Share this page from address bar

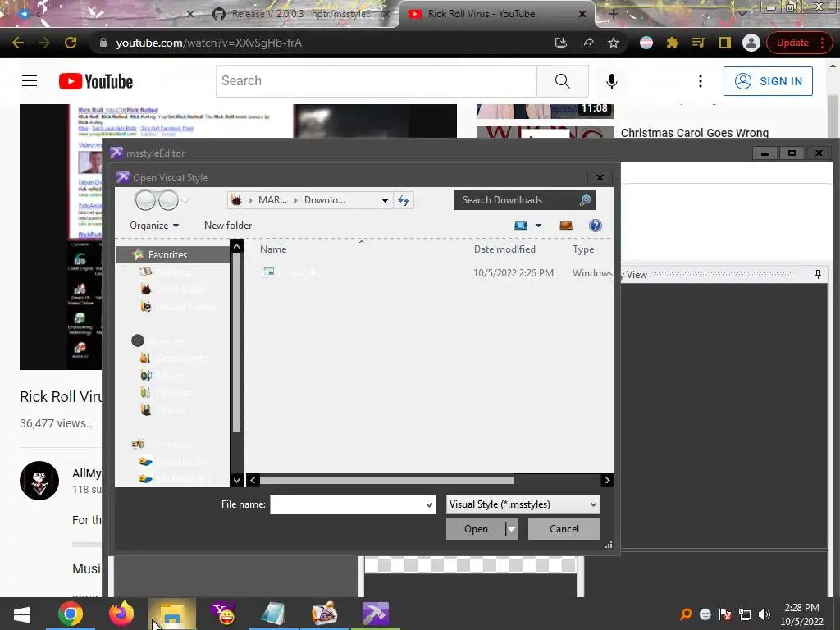coord(587,43)
